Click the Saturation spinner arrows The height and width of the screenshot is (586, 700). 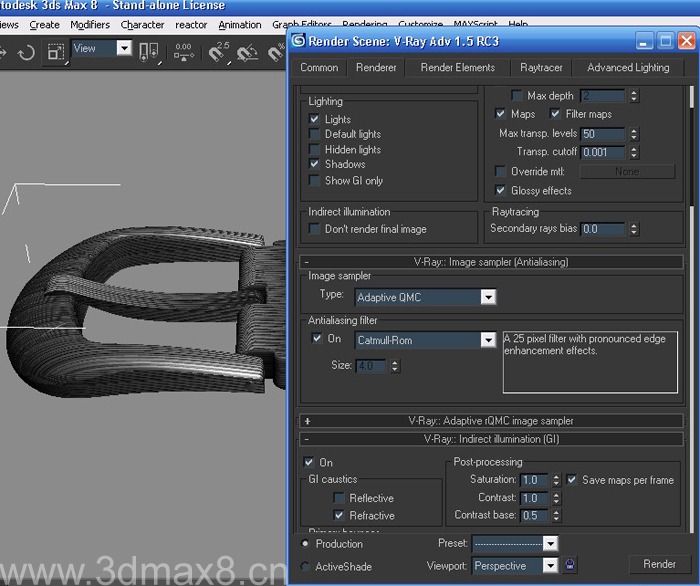(x=556, y=480)
